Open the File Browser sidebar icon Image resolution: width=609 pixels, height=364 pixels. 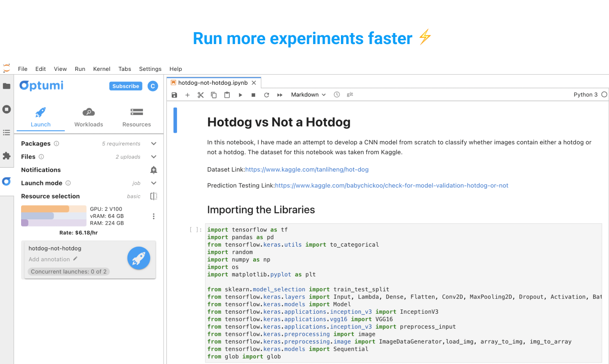click(7, 86)
